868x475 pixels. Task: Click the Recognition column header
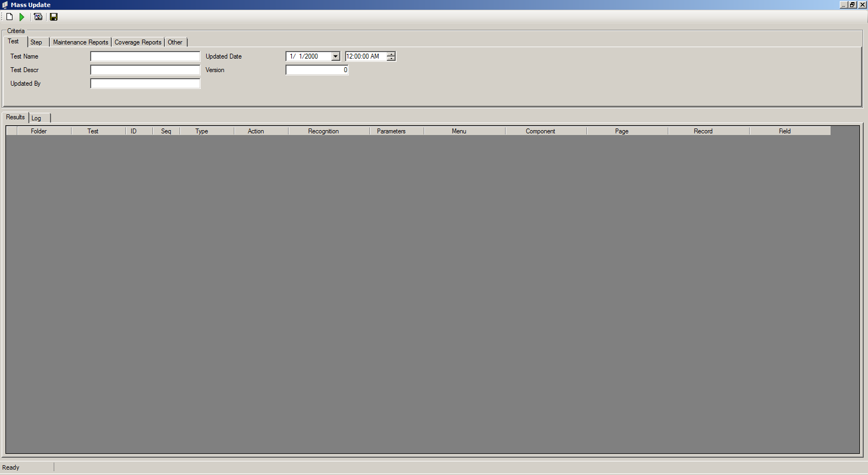point(323,131)
